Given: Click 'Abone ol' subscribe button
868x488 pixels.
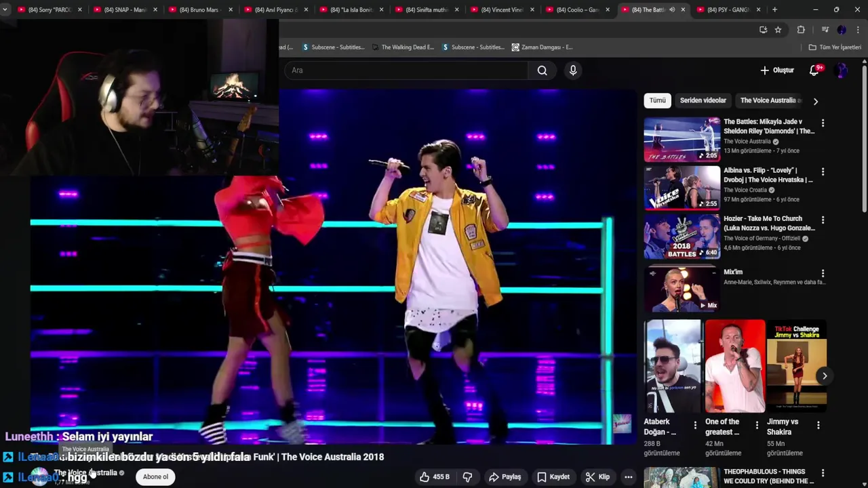Looking at the screenshot, I should [x=155, y=476].
